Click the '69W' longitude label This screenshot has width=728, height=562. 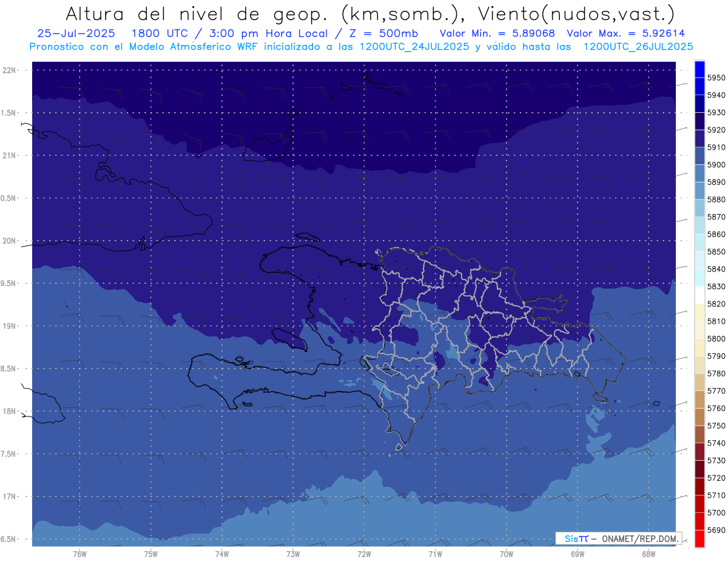pos(578,554)
